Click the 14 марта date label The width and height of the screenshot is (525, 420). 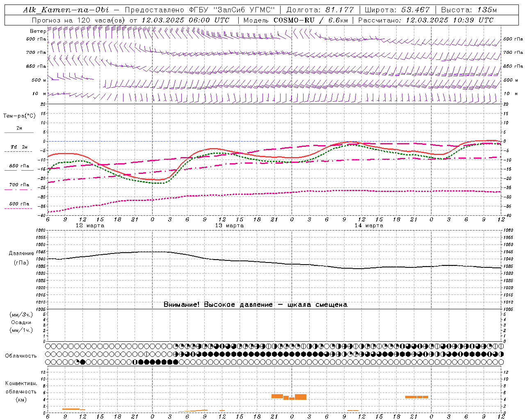(x=369, y=226)
